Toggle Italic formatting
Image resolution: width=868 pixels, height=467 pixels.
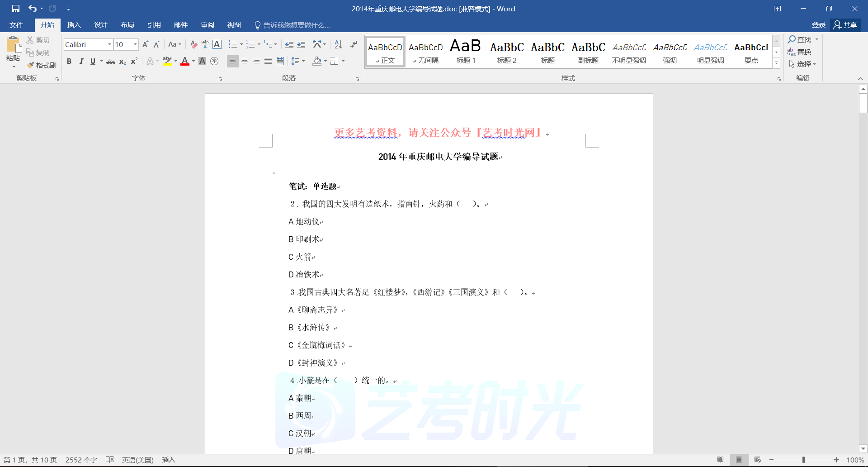click(x=81, y=61)
